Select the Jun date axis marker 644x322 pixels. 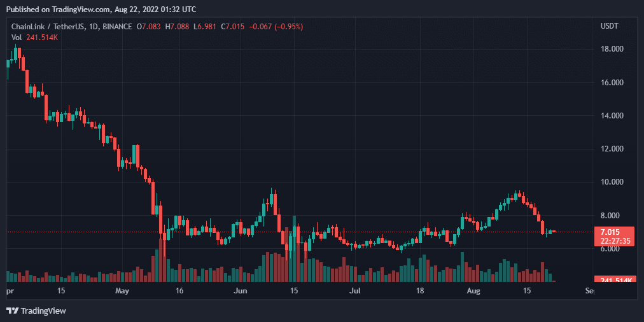(x=240, y=291)
